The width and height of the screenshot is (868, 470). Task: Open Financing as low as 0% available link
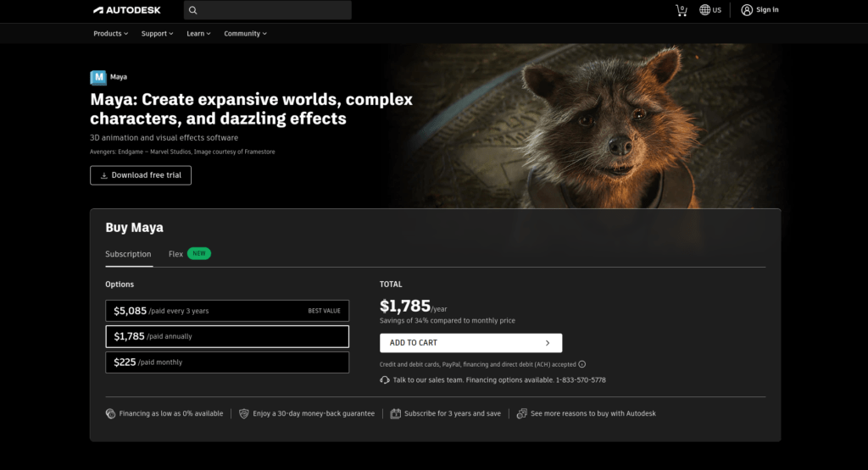click(x=171, y=413)
